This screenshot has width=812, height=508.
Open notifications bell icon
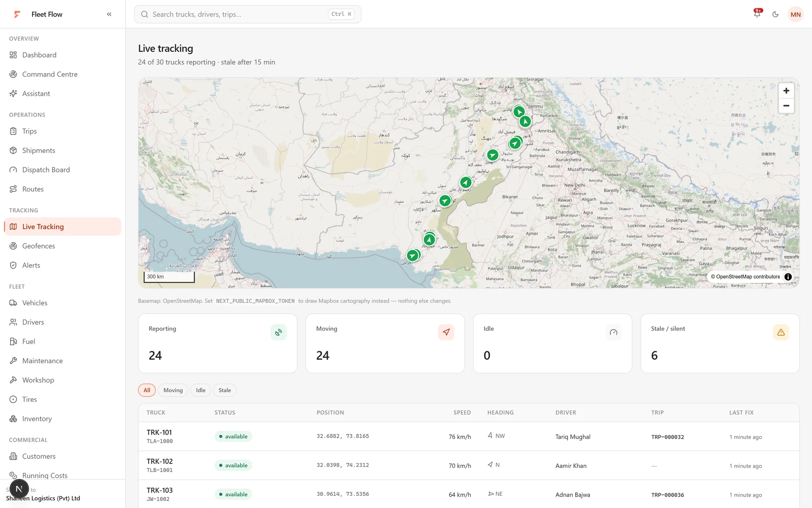point(757,14)
